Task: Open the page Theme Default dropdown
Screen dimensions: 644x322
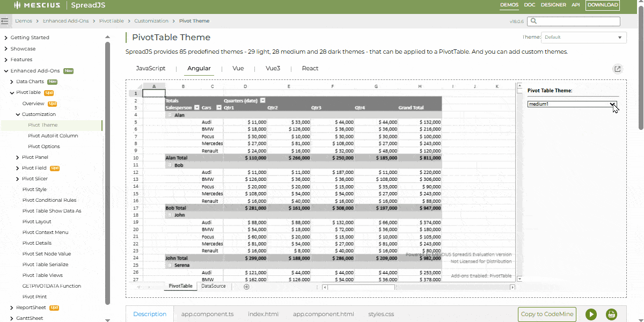Action: coord(584,38)
